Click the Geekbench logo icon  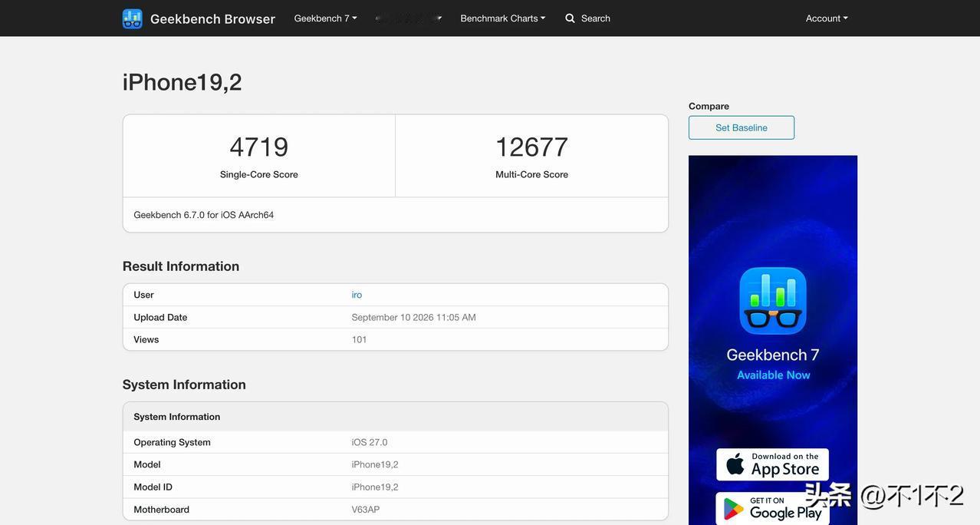132,18
